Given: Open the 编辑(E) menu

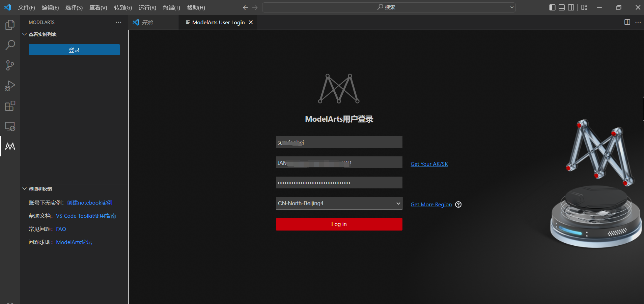Looking at the screenshot, I should coord(50,7).
